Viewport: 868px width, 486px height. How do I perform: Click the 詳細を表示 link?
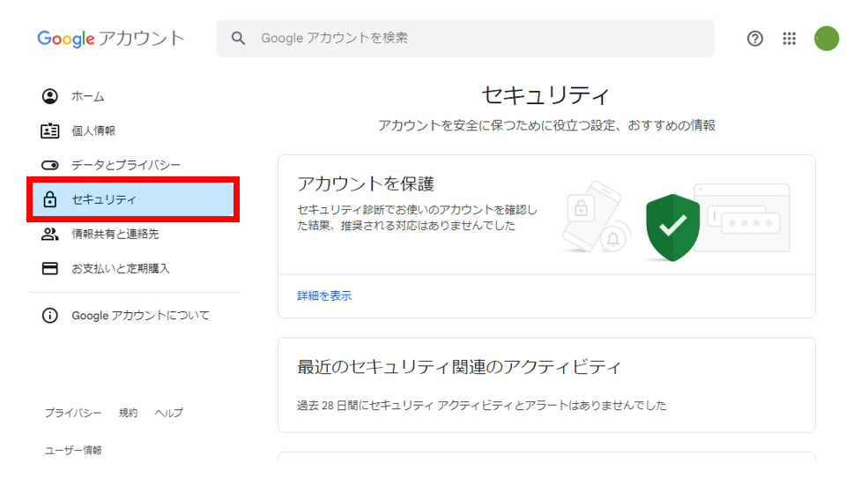pos(324,296)
